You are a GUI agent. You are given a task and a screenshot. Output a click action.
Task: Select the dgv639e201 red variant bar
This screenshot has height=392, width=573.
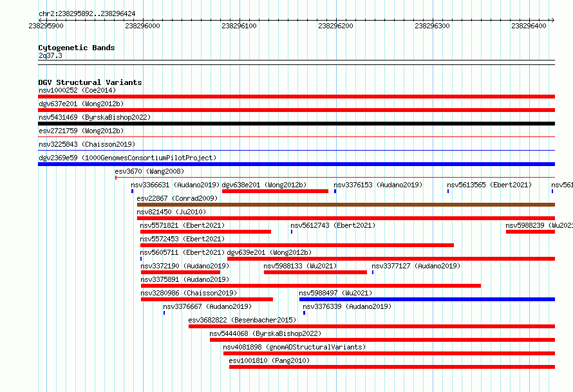pyautogui.click(x=391, y=259)
